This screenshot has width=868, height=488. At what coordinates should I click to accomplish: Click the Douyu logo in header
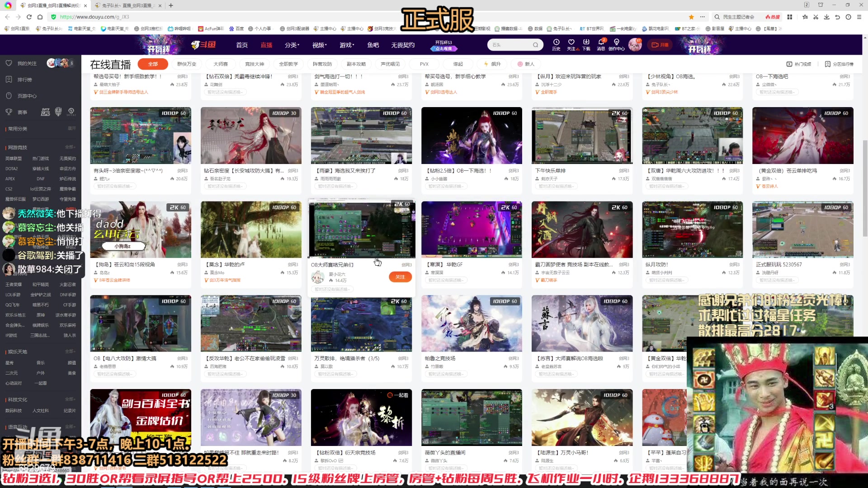(x=203, y=45)
